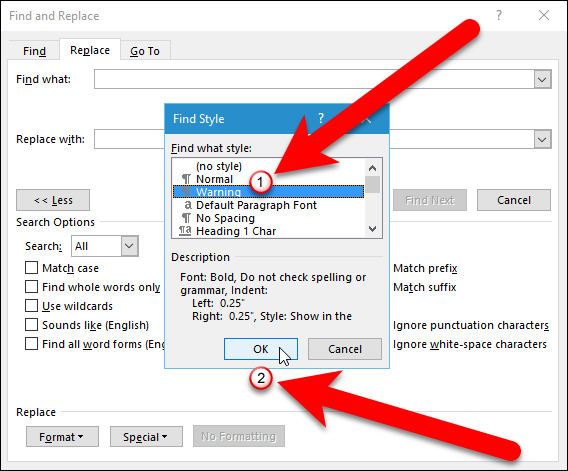This screenshot has height=471, width=568.
Task: Choose the (no style) list entry
Action: tap(268, 166)
